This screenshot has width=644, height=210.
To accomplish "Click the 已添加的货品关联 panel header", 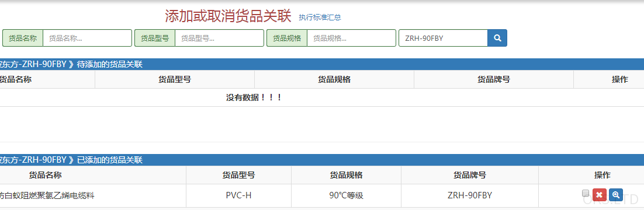I will point(322,160).
